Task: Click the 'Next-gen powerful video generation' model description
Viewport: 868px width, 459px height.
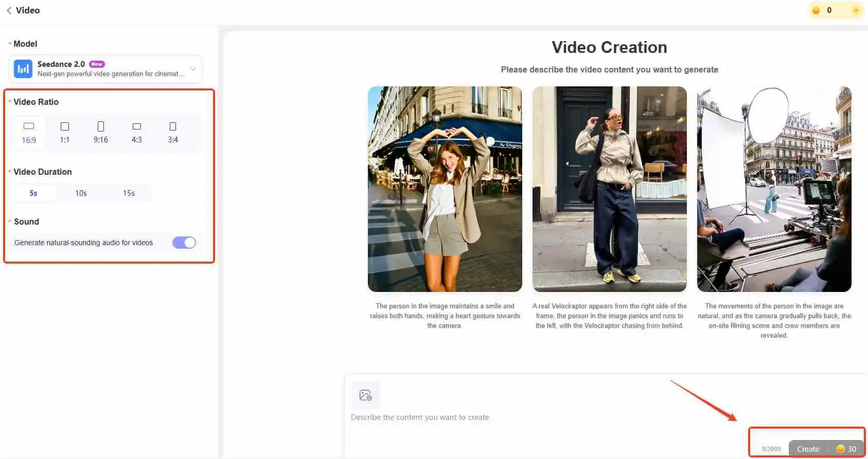Action: click(x=111, y=74)
